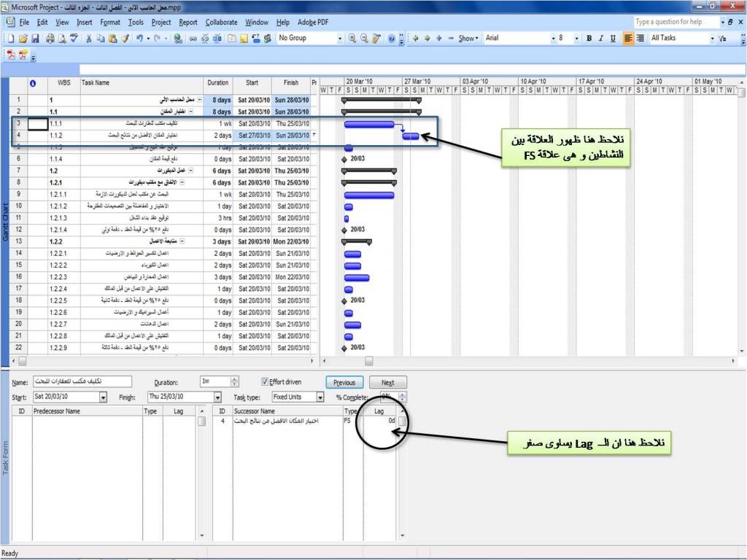Open the Start date dropdown in task form
Viewport: 747px width, 560px height.
coord(103,397)
